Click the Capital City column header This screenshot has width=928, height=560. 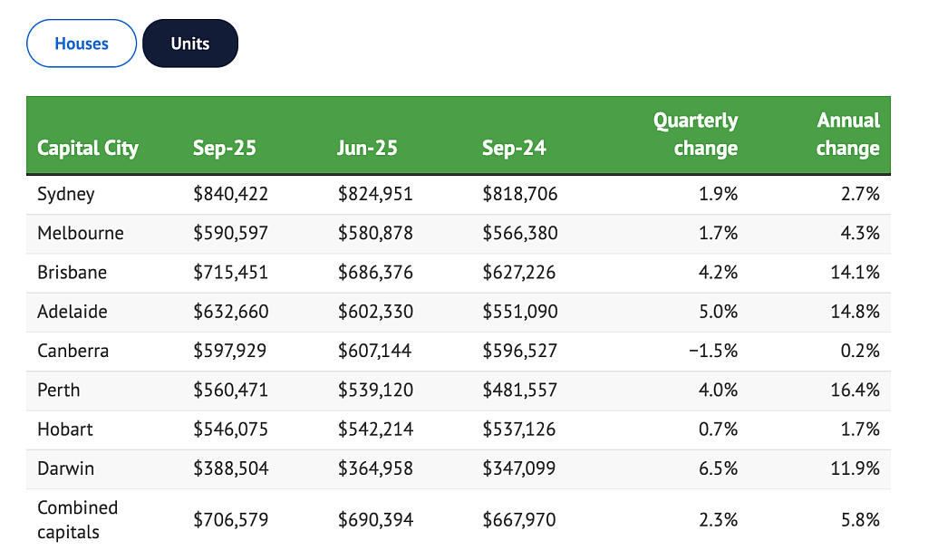click(x=88, y=148)
